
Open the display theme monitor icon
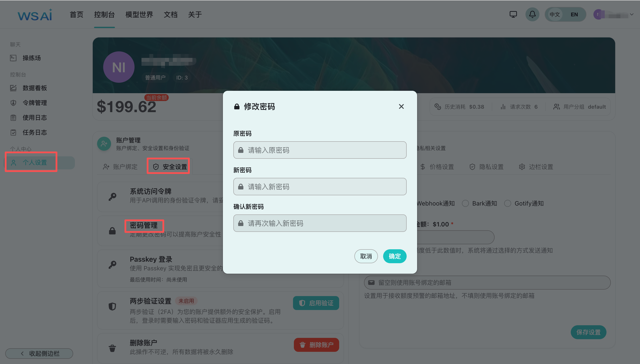click(x=513, y=15)
